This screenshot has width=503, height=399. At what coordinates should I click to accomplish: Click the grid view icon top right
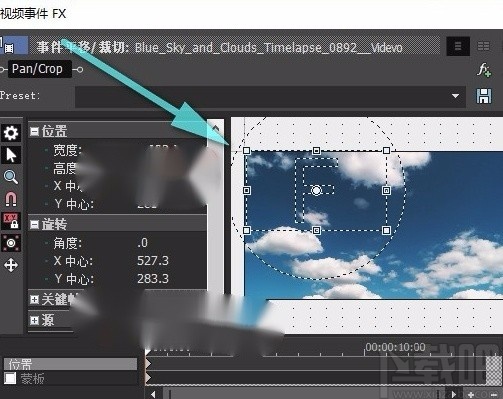pos(483,46)
